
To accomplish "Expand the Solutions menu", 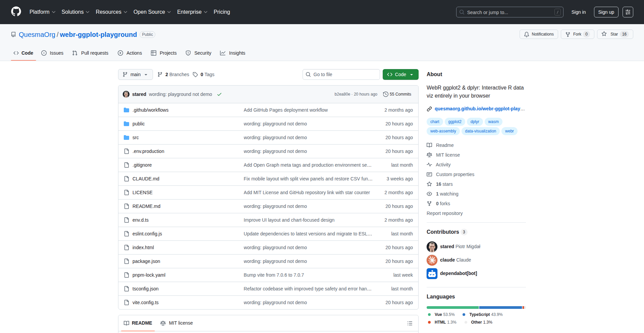I will (x=75, y=12).
